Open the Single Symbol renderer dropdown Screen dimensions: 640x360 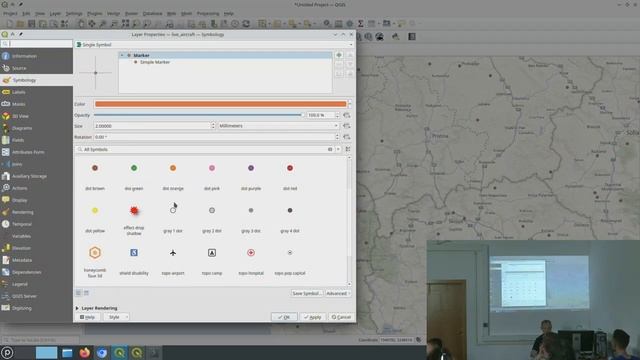click(x=214, y=44)
